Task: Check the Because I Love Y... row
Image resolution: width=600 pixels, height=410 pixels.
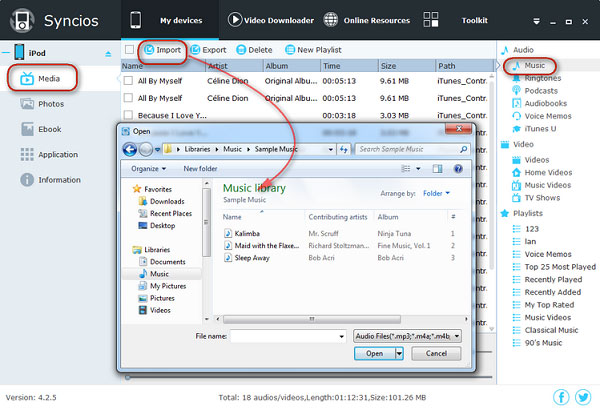Action: 129,115
